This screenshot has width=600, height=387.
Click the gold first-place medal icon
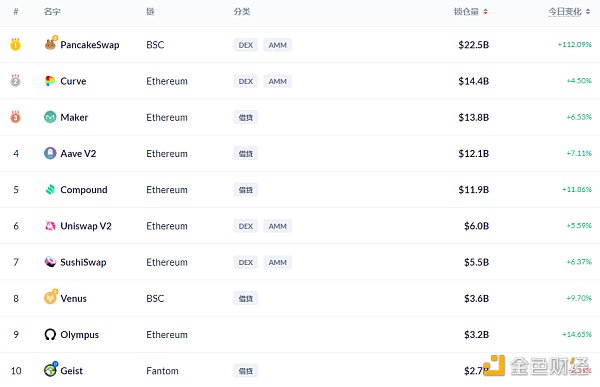click(x=15, y=44)
